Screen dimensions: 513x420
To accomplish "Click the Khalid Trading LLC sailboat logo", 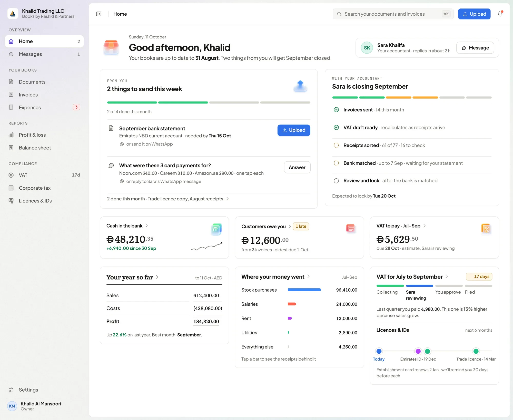I will point(13,14).
